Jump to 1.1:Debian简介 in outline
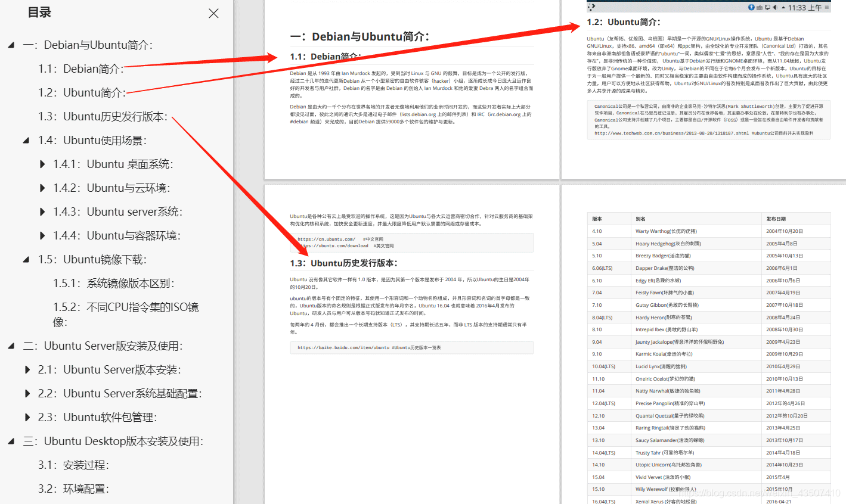This screenshot has height=504, width=846. click(x=81, y=69)
